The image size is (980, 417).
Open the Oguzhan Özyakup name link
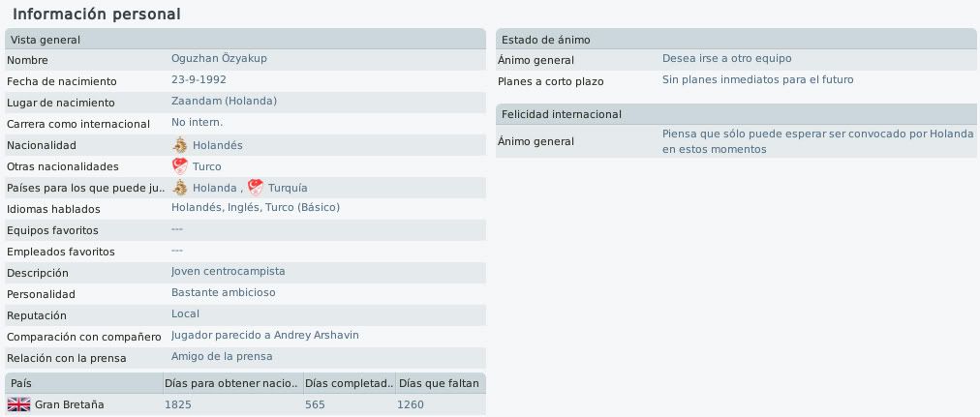pos(220,59)
